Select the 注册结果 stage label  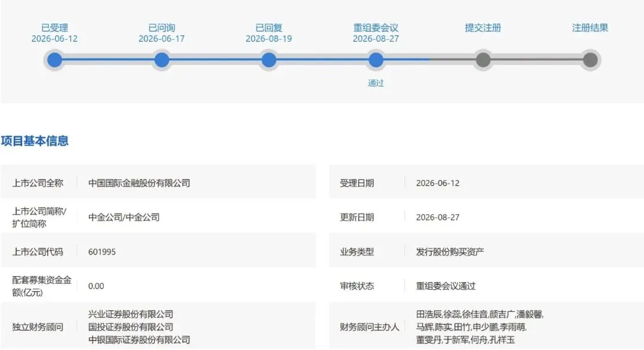590,27
